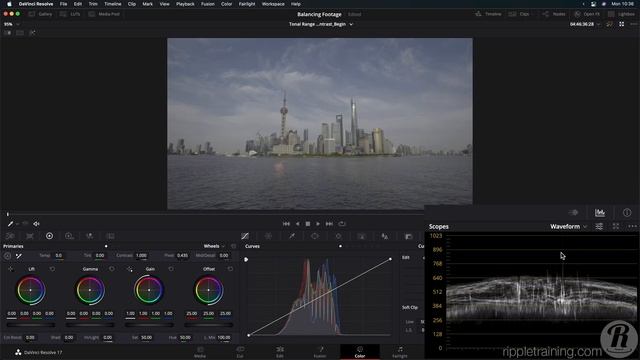640x360 pixels.
Task: Reset the Gamma color wheel
Action: (112, 269)
